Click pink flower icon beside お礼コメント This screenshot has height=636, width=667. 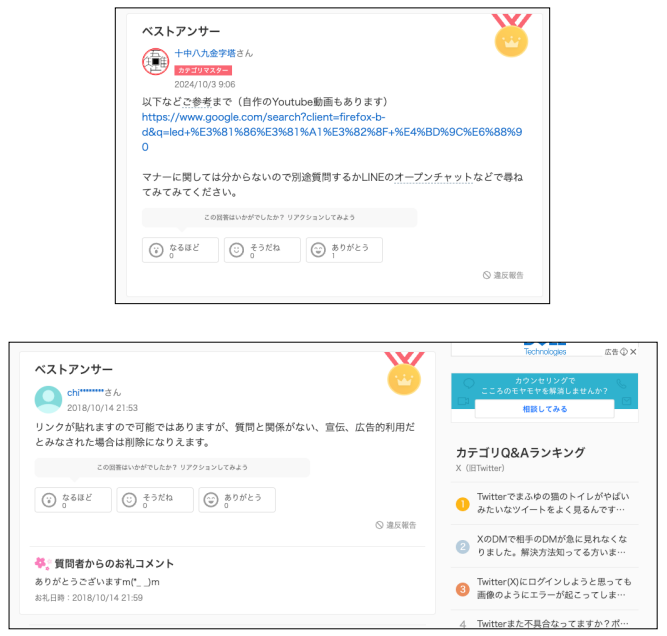pyautogui.click(x=43, y=564)
